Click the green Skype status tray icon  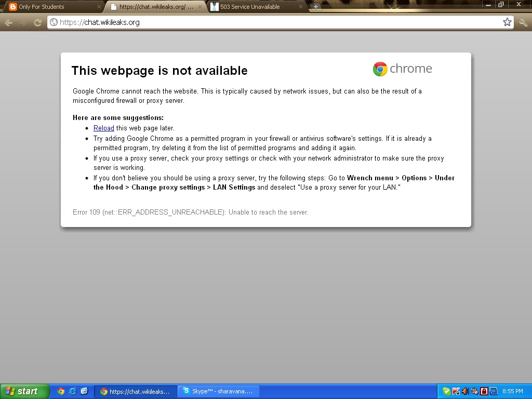(446, 391)
